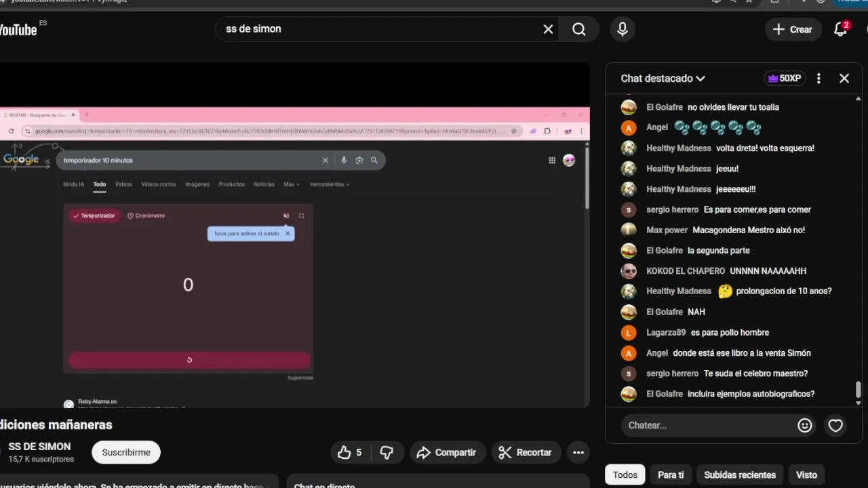Select Temporizador tab in video's Google timer
Screen dimensions: 868x488
click(94, 216)
